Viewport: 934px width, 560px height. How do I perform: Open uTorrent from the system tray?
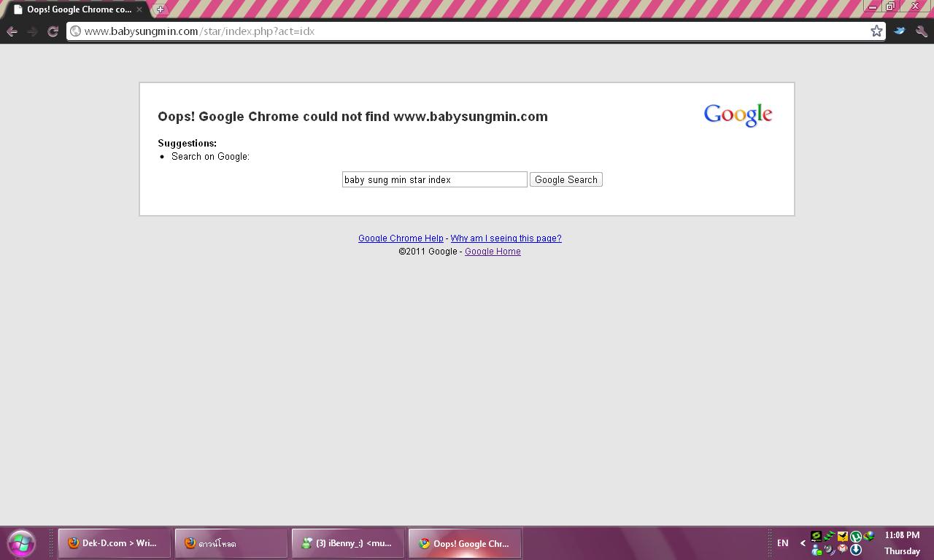pyautogui.click(x=856, y=537)
